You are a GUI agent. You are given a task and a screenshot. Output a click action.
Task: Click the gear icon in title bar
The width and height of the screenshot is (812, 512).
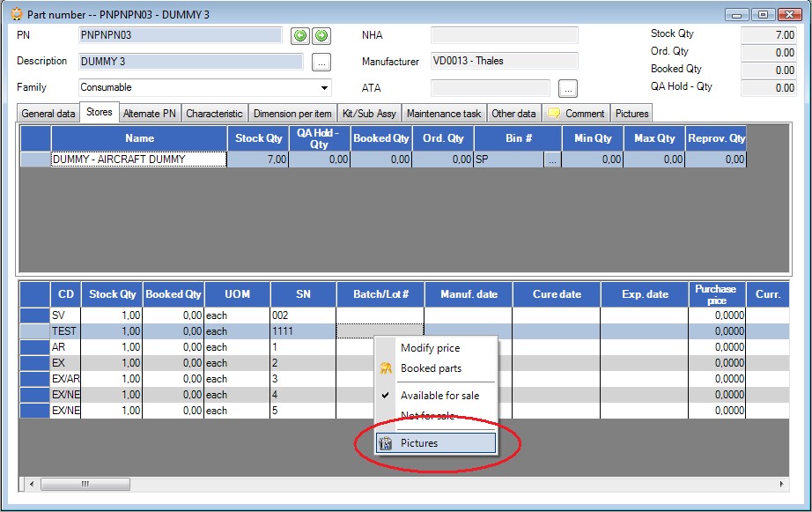(x=17, y=14)
